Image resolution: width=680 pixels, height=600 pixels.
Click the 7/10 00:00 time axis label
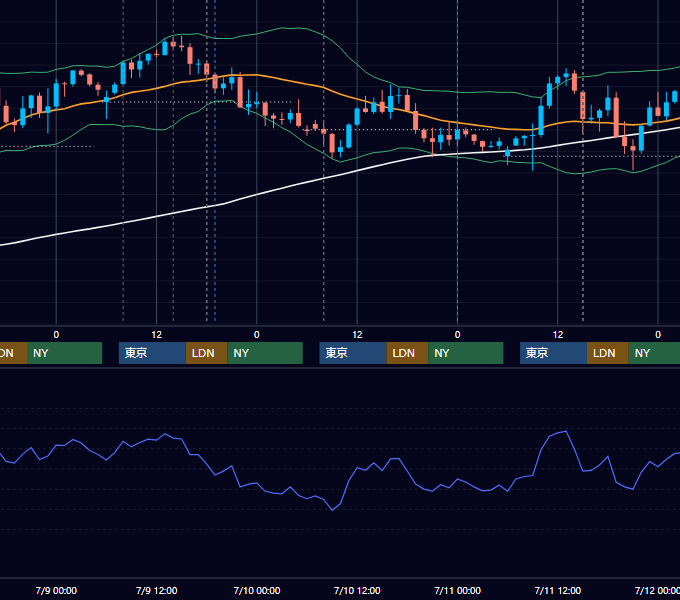tap(257, 590)
